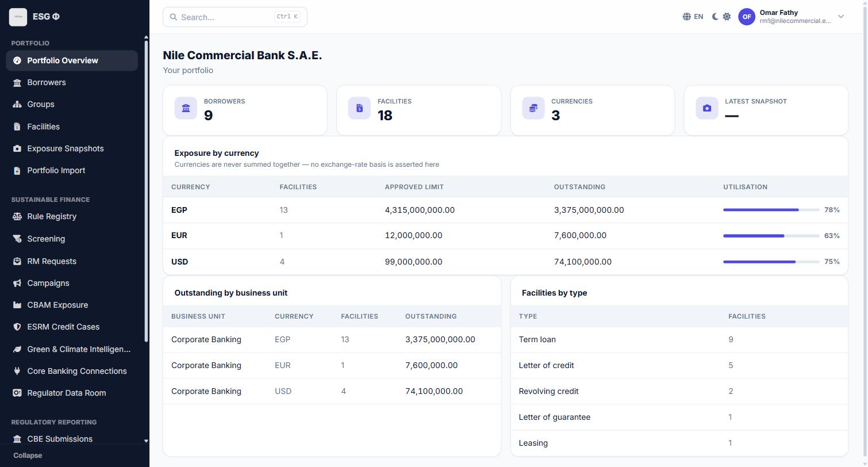Click the Exposure Snapshots camera icon
868x467 pixels.
(17, 148)
